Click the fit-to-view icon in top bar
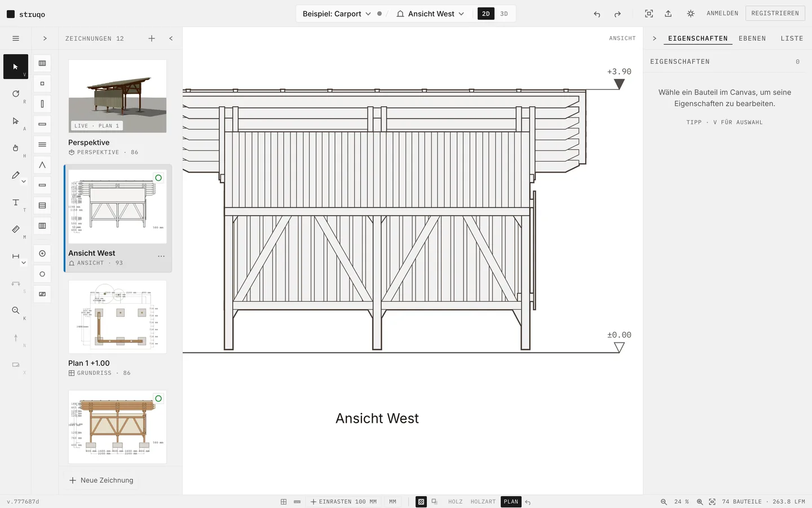 [649, 14]
